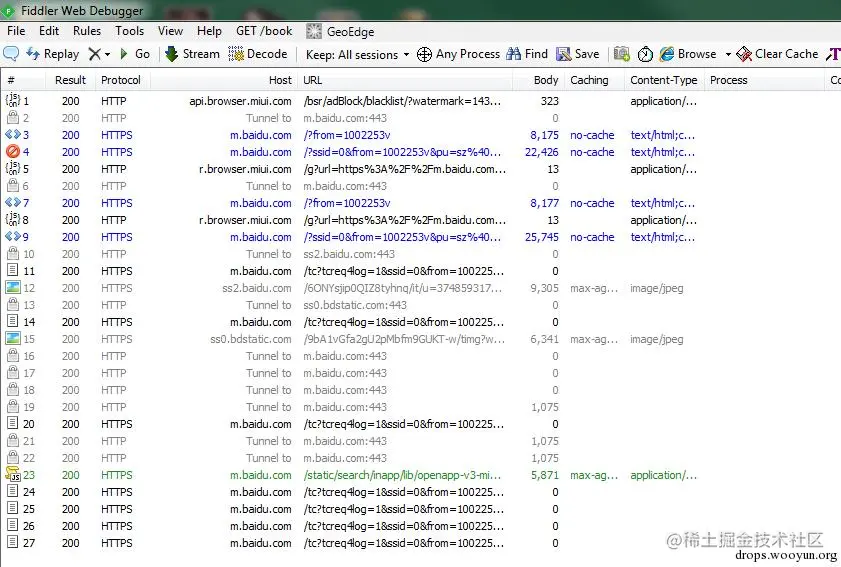Image resolution: width=841 pixels, height=567 pixels.
Task: Expand the Browse dropdown arrow
Action: pos(728,54)
